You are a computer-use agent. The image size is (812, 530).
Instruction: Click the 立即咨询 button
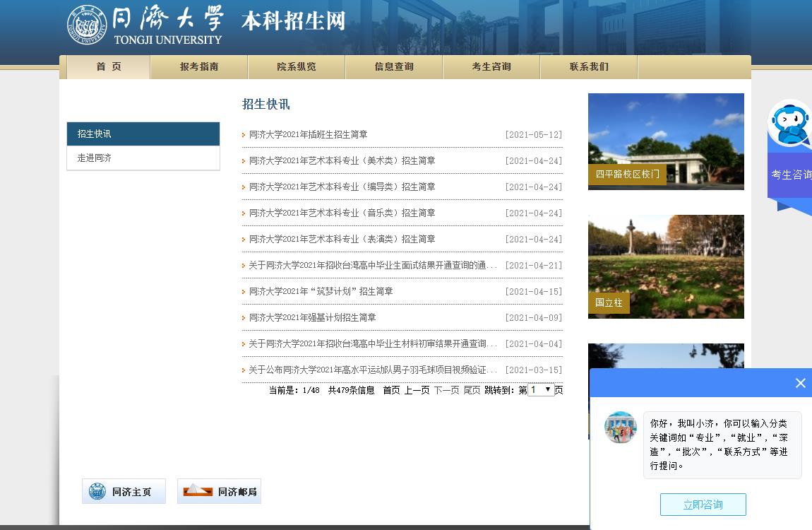pyautogui.click(x=703, y=505)
